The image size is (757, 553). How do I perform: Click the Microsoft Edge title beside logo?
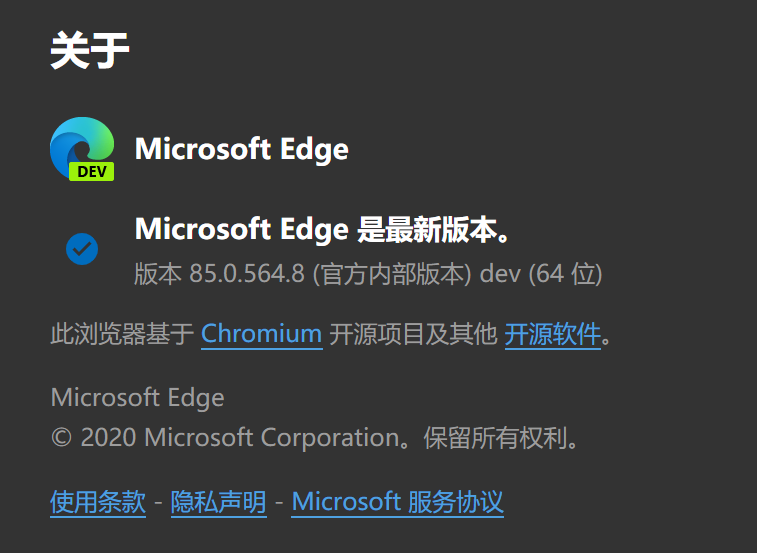point(241,150)
